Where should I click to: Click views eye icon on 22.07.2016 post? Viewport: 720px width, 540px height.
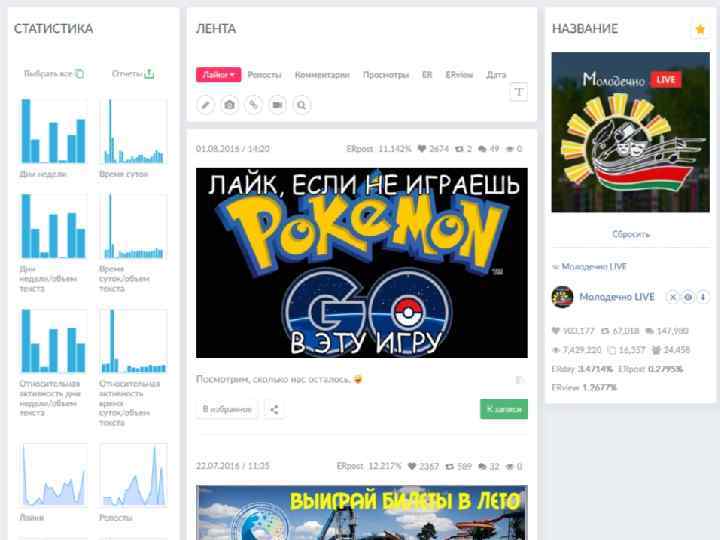tap(514, 467)
